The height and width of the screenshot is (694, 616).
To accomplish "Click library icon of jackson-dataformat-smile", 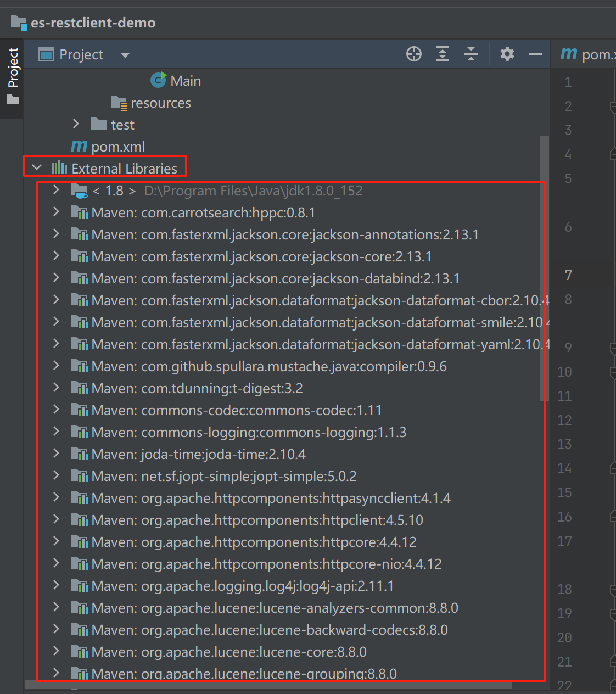I will pos(80,322).
